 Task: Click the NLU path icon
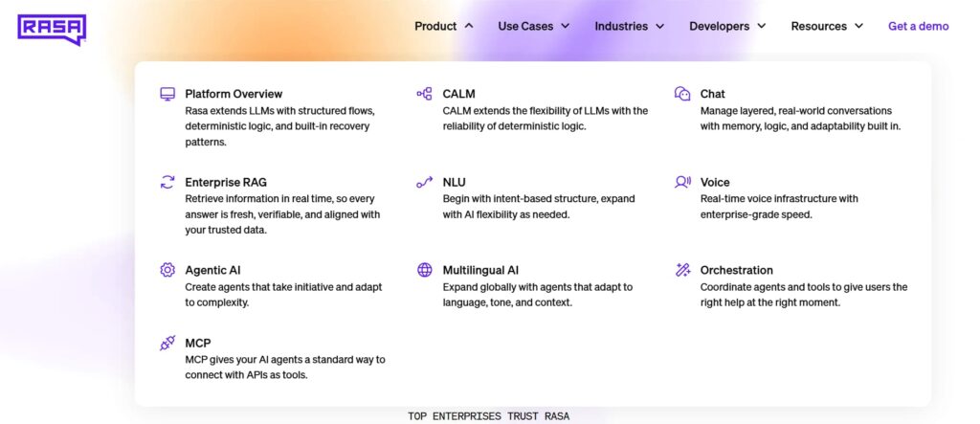click(425, 182)
